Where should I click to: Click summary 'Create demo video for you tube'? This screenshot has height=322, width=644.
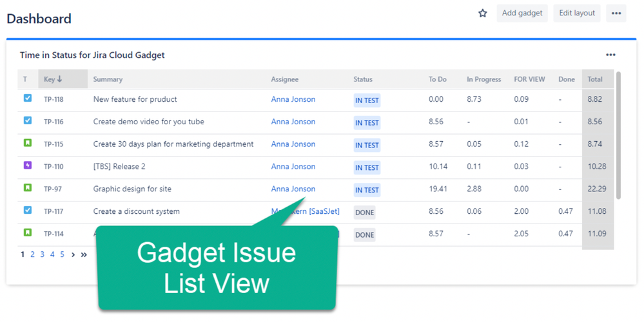click(149, 122)
